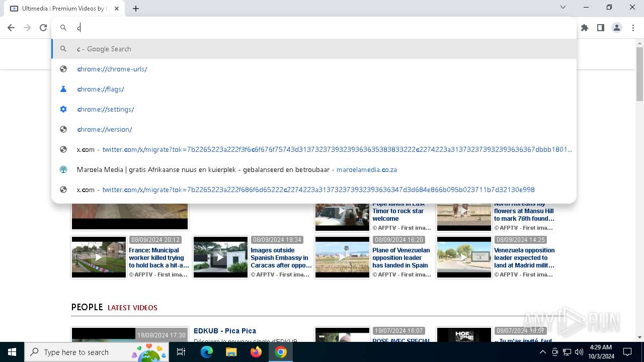Image resolution: width=644 pixels, height=362 pixels.
Task: Play France Municipal worker video thumbnail
Action: [x=99, y=257]
